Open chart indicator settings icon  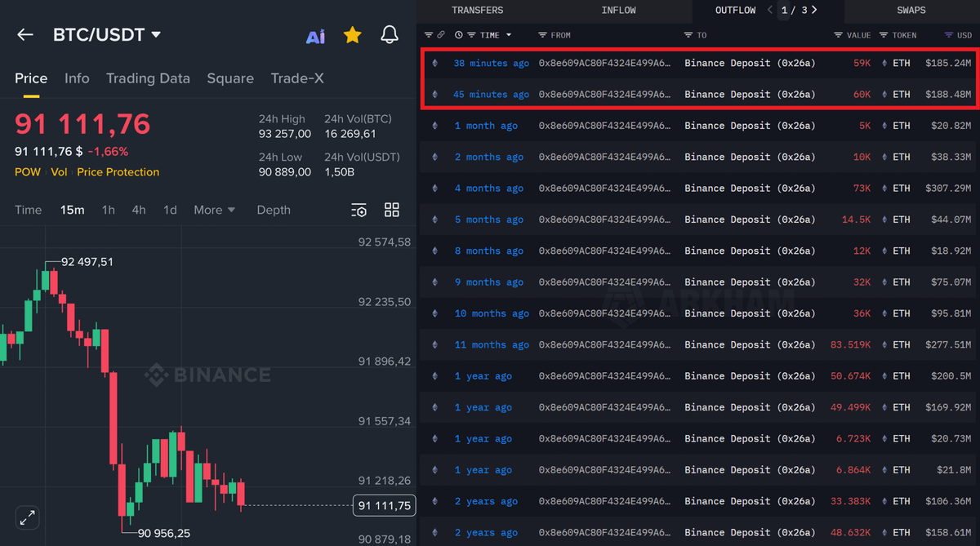[x=359, y=210]
